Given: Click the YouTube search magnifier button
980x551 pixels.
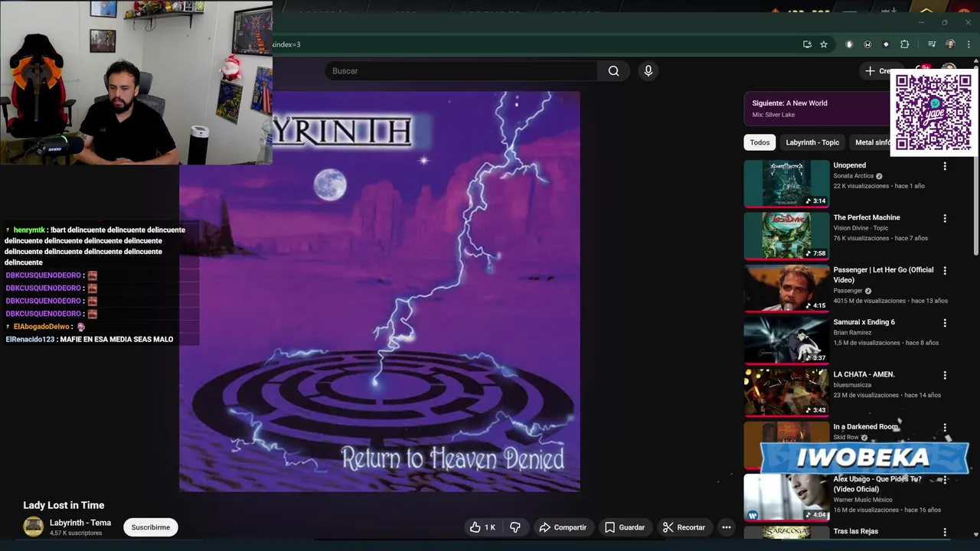Looking at the screenshot, I should [x=613, y=71].
